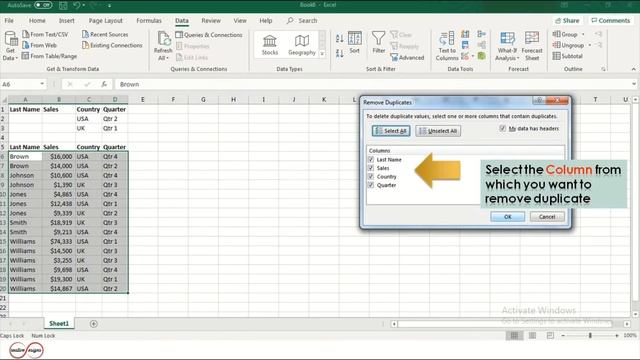The image size is (640, 360).
Task: Sort ascending A to Z
Action: (x=339, y=39)
